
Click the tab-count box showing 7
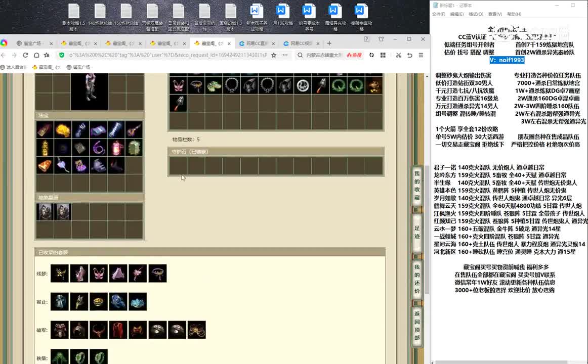[x=367, y=39]
